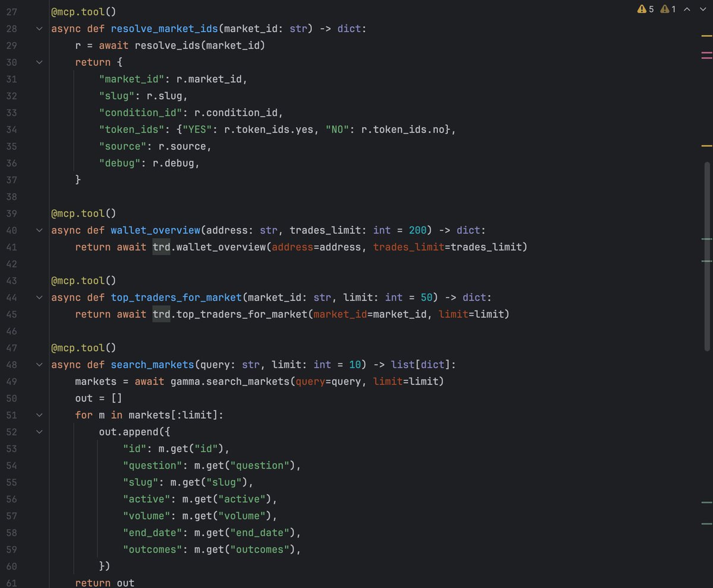713x588 pixels.
Task: Select the wallet_overview function name
Action: (x=155, y=230)
